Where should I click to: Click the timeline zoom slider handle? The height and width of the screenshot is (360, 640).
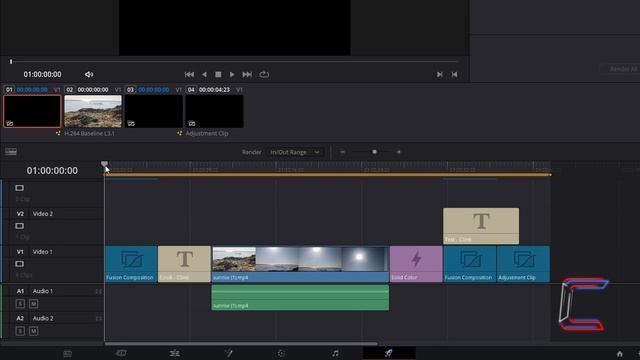(x=374, y=152)
